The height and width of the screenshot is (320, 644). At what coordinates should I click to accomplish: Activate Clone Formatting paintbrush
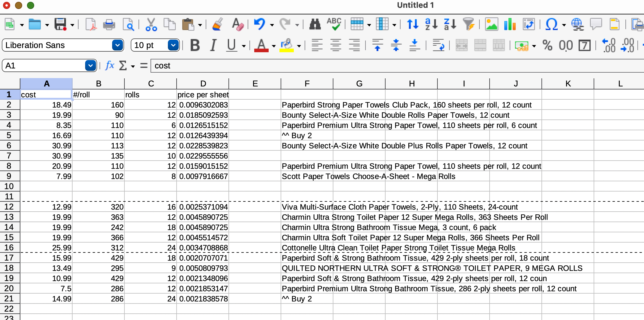pos(218,24)
